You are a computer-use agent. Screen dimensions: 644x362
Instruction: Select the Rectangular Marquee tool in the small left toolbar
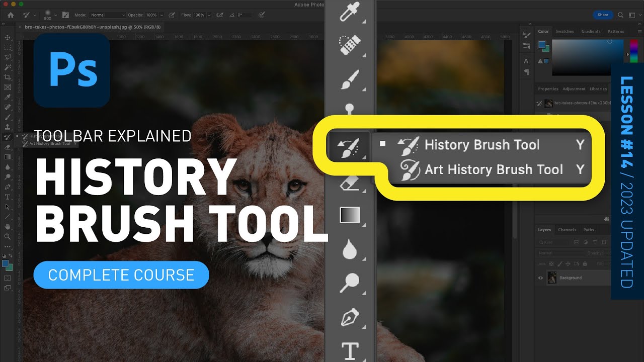8,47
